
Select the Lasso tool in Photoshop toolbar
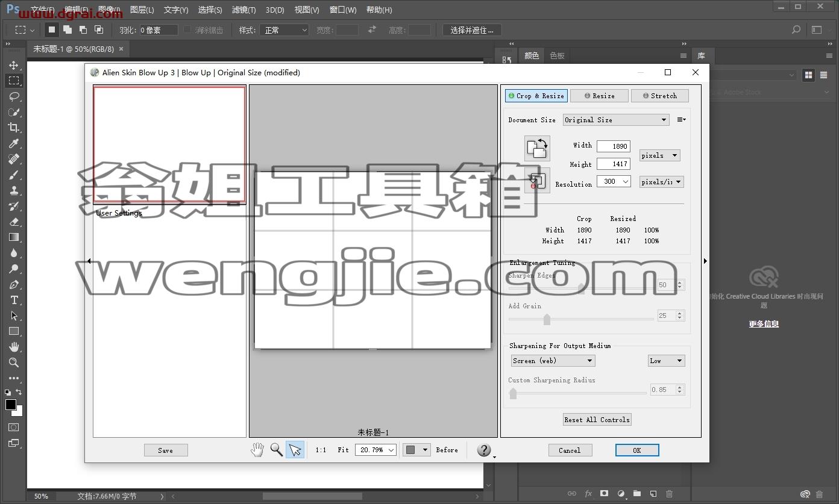coord(14,96)
